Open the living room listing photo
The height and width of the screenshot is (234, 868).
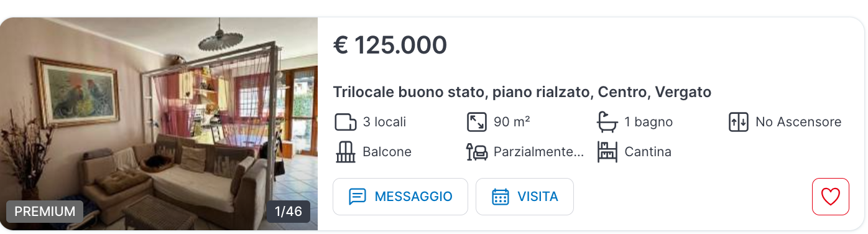tap(159, 124)
